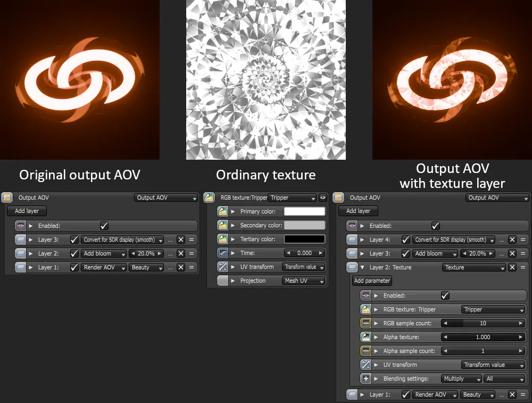Click the UV transform icon in Tripper panel
Image resolution: width=532 pixels, height=403 pixels.
tap(223, 267)
